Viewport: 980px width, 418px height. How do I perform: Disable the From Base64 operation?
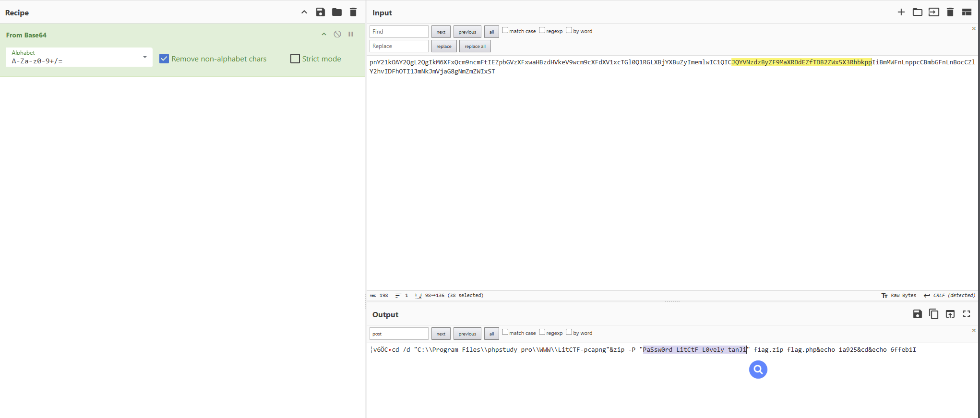(337, 34)
